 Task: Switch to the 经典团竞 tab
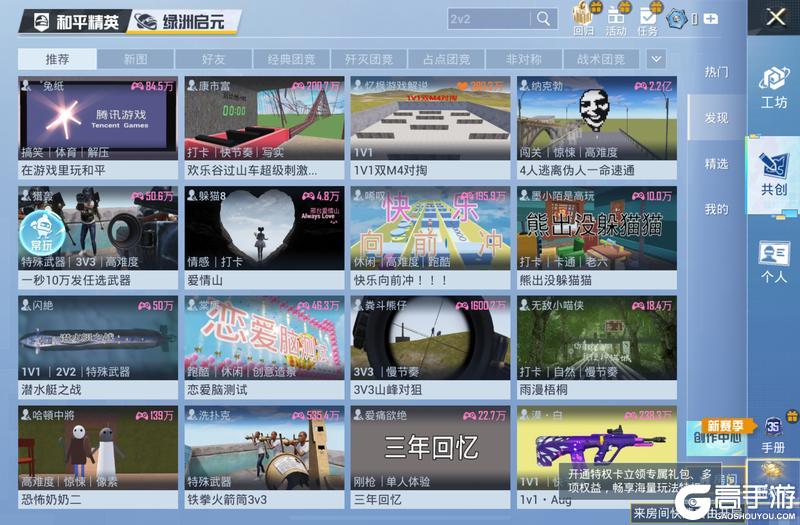(x=291, y=60)
